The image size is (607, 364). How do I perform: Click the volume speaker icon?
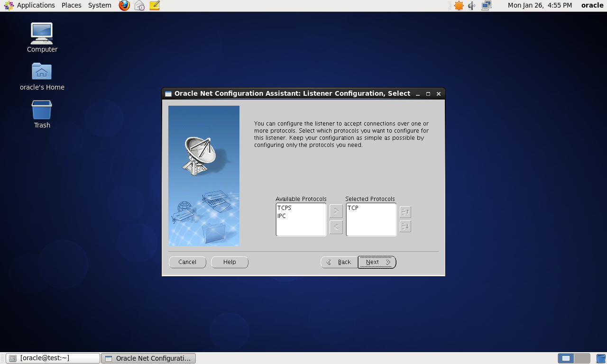point(472,6)
